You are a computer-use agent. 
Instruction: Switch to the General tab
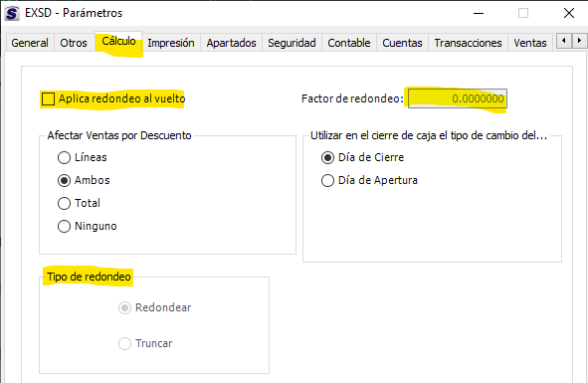tap(30, 43)
